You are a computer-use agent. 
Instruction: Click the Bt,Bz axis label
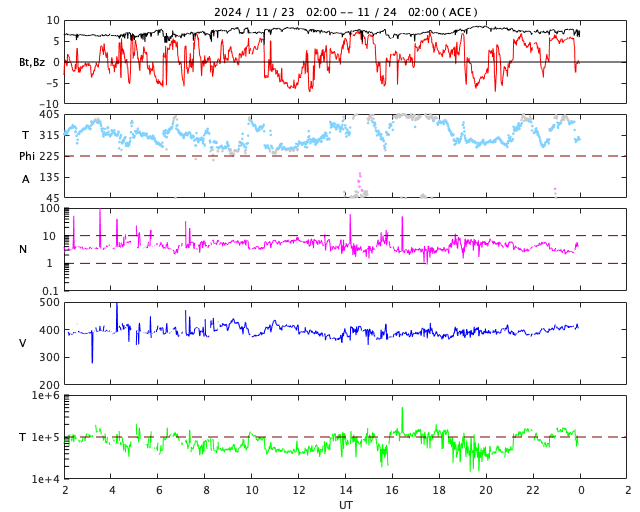(32, 62)
